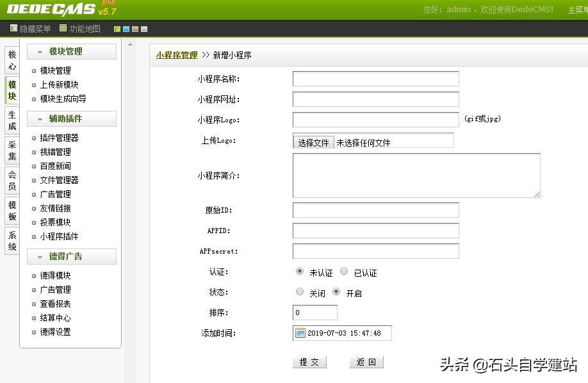Open 投票模块 menu item
The width and height of the screenshot is (588, 383).
55,222
